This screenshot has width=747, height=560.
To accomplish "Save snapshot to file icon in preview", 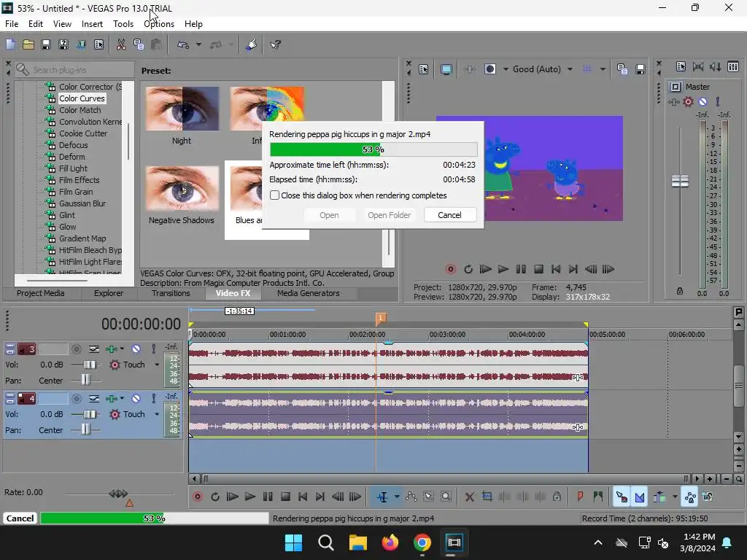I will pos(640,69).
